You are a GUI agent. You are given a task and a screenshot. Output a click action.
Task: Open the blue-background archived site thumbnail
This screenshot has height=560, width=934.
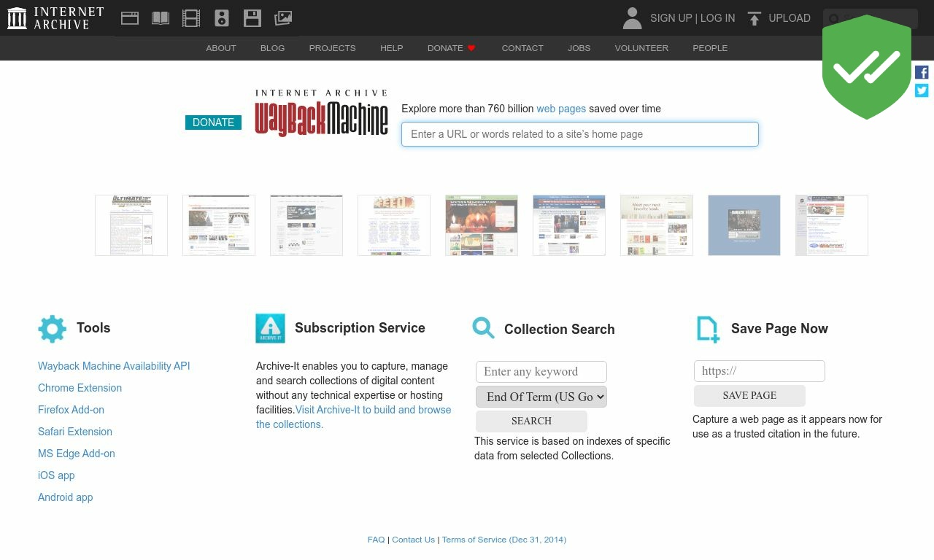(x=744, y=225)
